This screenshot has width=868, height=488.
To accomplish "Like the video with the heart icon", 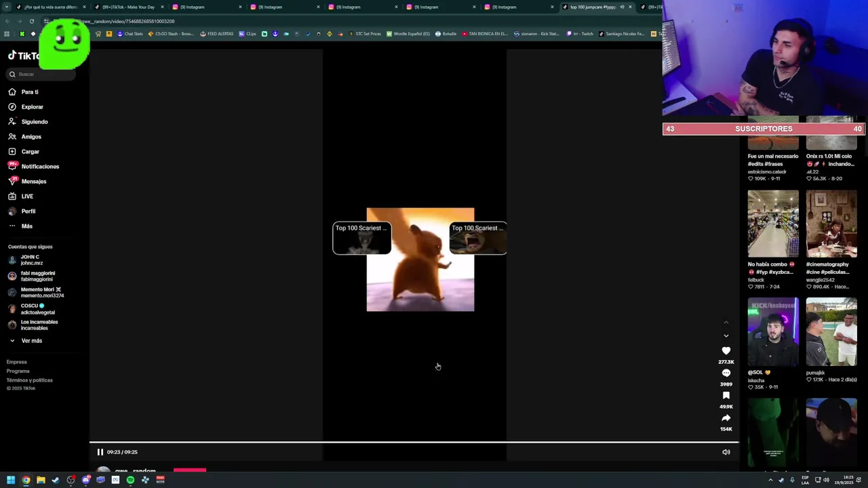I will click(726, 350).
